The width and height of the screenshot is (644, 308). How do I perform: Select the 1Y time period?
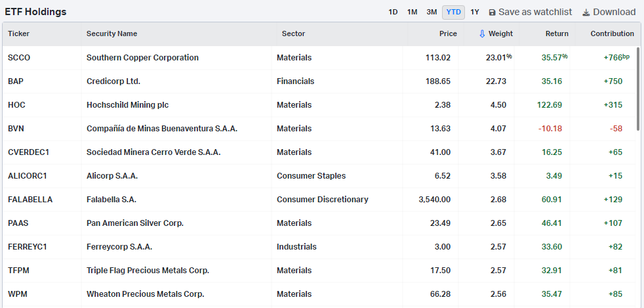[x=475, y=12]
